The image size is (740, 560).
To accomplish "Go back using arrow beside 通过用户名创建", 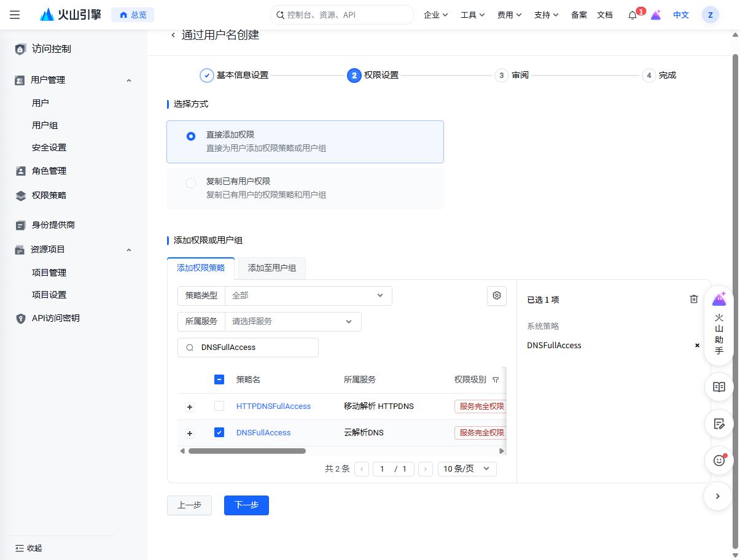I will 173,35.
